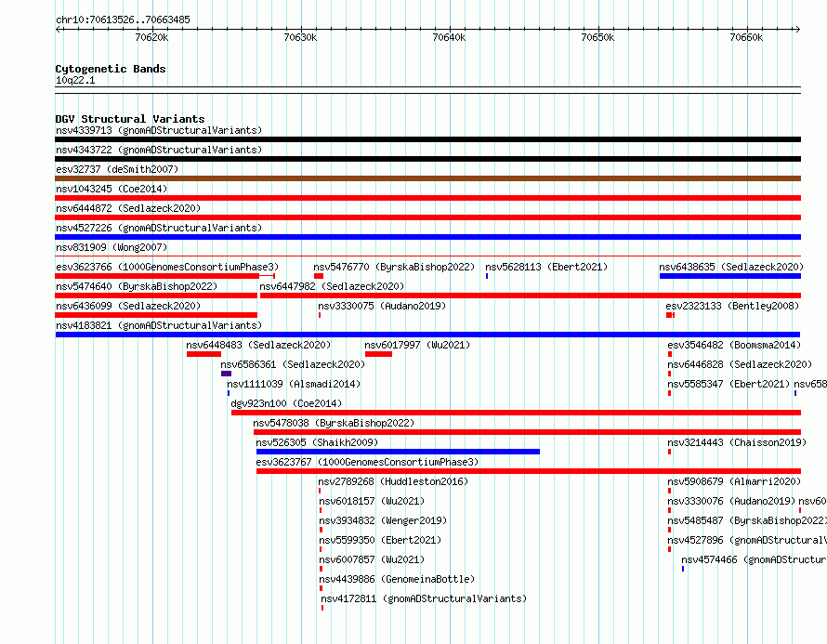Click the nsv6018157 Wu2021 label
Image resolution: width=827 pixels, height=644 pixels.
point(372,501)
